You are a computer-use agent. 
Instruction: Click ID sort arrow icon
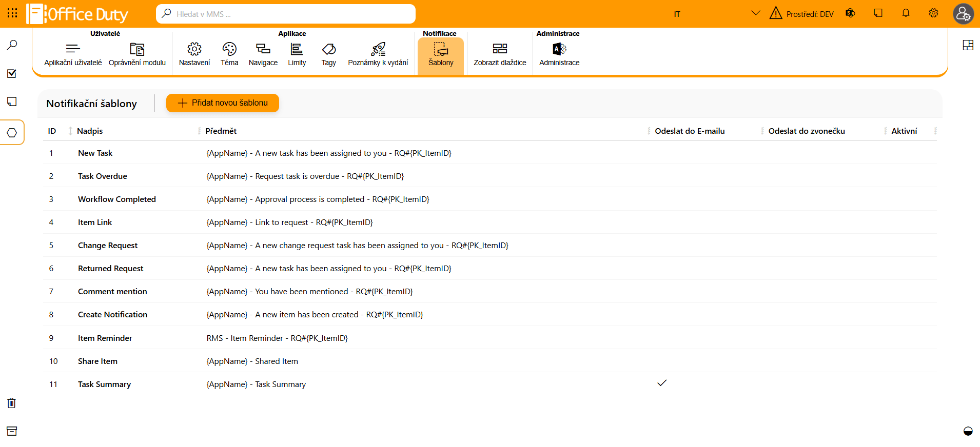[70, 131]
